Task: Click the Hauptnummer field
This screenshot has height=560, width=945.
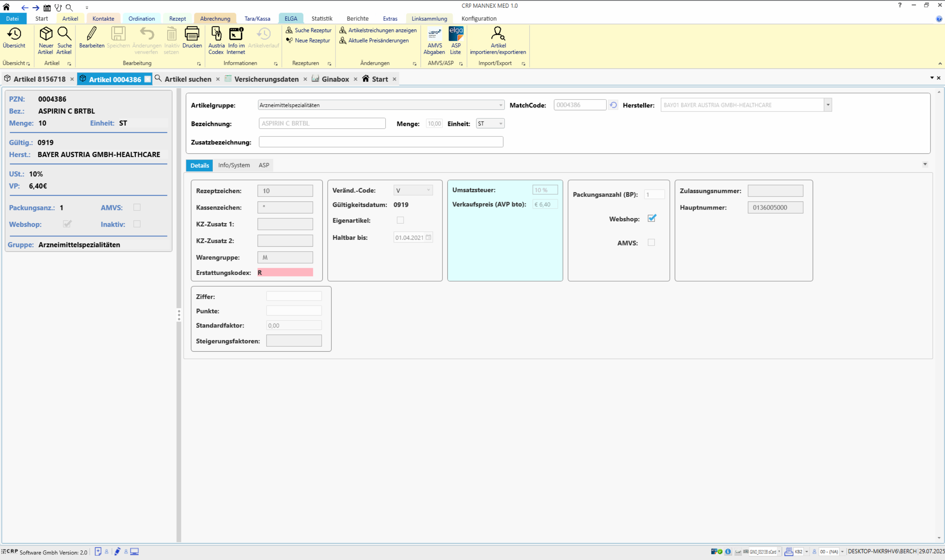Action: click(x=775, y=207)
